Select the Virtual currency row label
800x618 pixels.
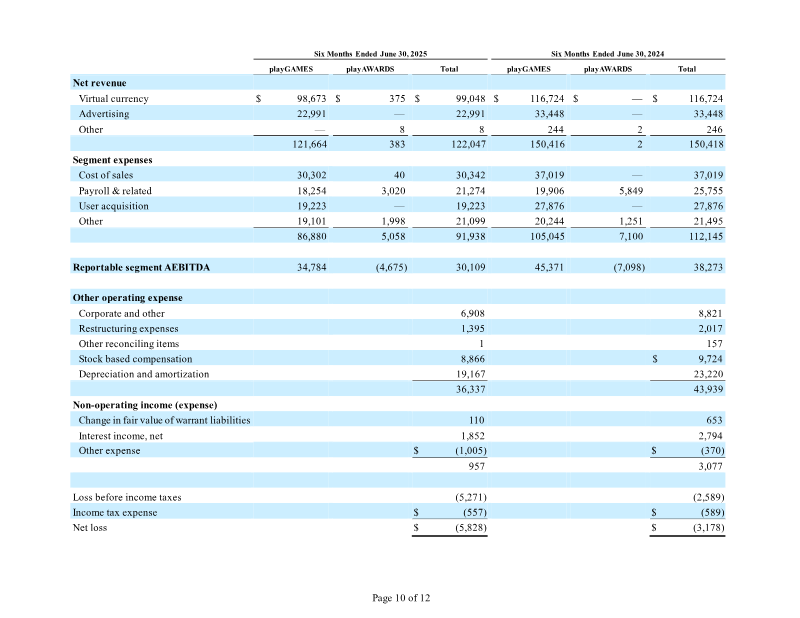coord(113,98)
